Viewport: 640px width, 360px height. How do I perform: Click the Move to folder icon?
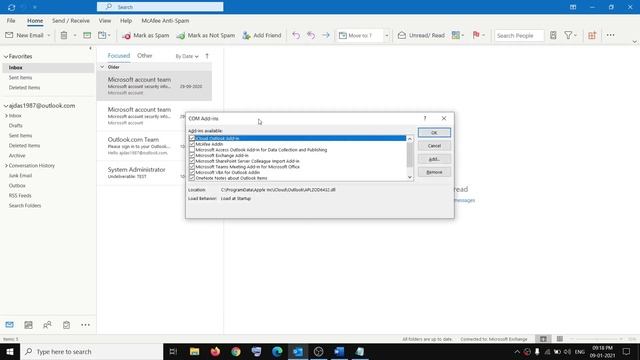pyautogui.click(x=102, y=36)
